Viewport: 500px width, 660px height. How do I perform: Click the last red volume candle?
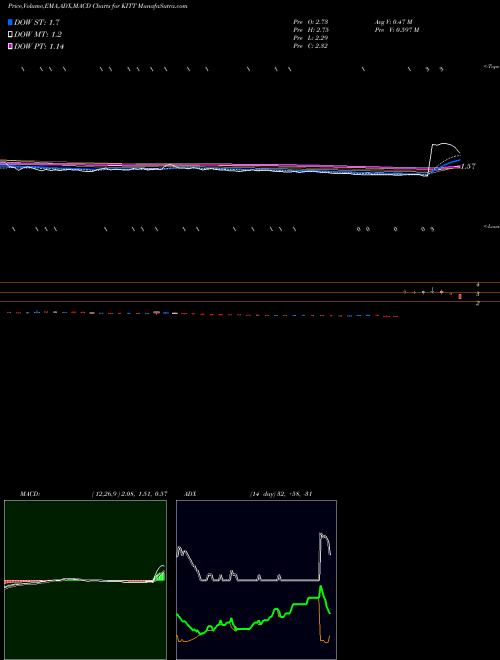(460, 297)
